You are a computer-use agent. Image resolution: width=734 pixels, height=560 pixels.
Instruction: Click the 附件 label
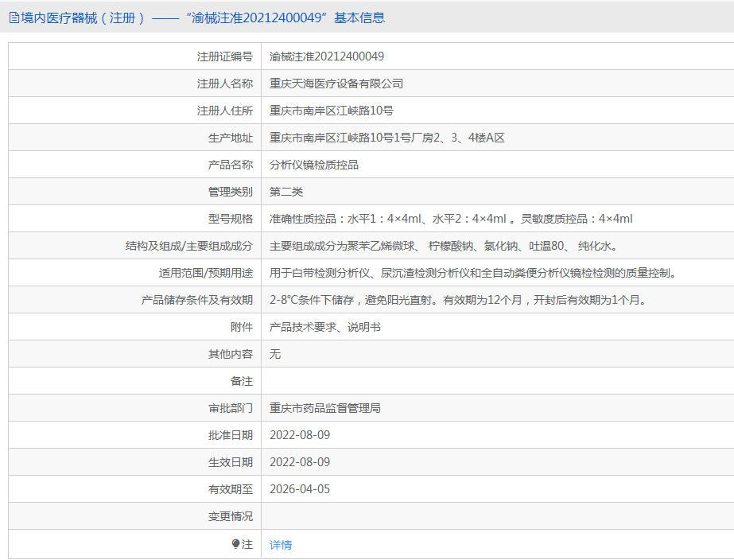(242, 327)
